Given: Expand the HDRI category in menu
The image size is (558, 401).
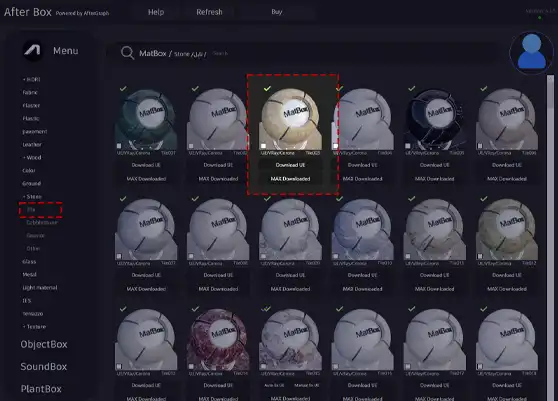Looking at the screenshot, I should pos(31,79).
